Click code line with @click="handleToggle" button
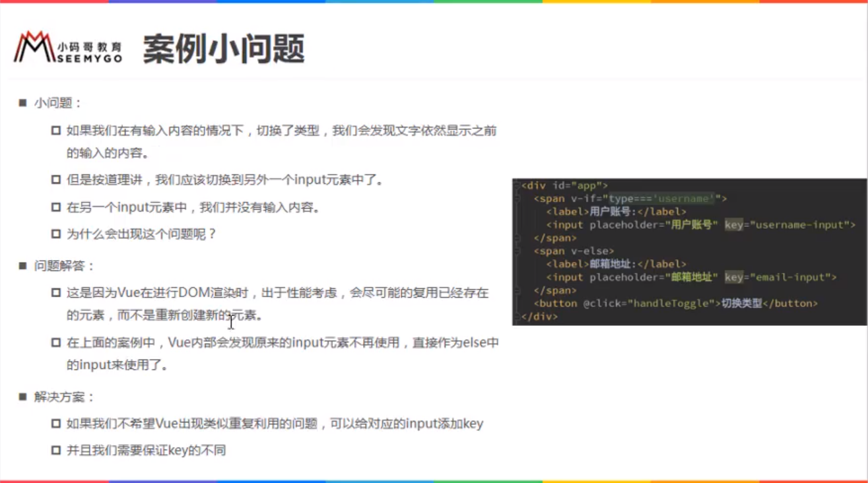 pyautogui.click(x=676, y=304)
